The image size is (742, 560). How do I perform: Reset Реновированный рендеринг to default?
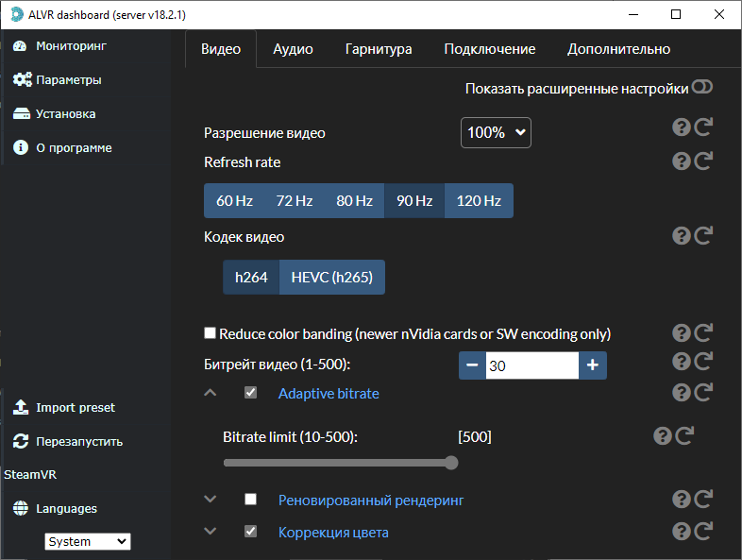click(703, 500)
